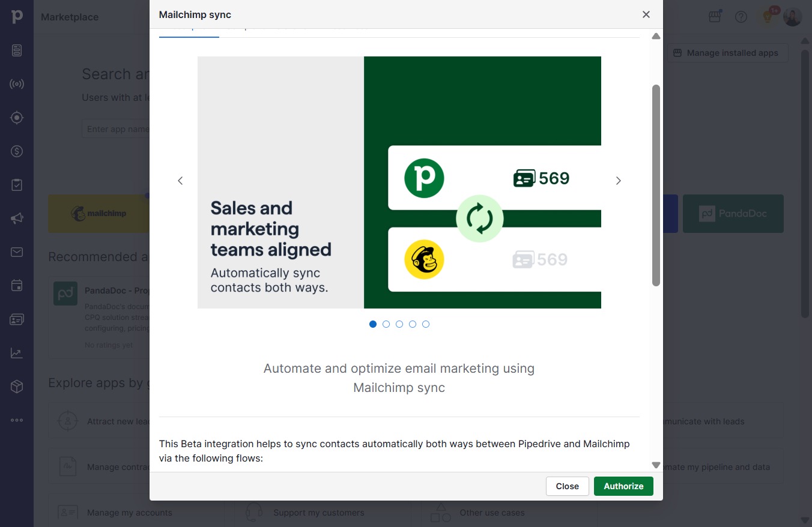Open the Pipedrive logo home icon
Screen dimensions: 812x527
point(17,16)
